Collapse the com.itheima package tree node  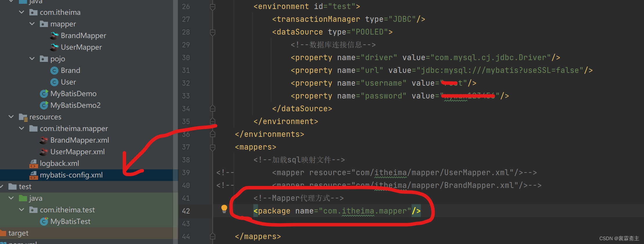click(22, 12)
